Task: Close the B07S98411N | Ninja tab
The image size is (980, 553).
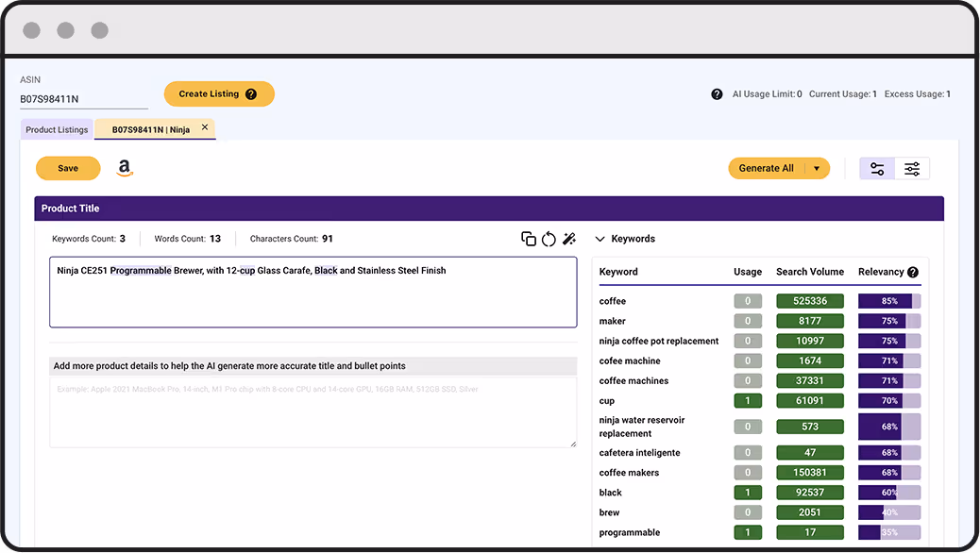Action: click(x=204, y=126)
